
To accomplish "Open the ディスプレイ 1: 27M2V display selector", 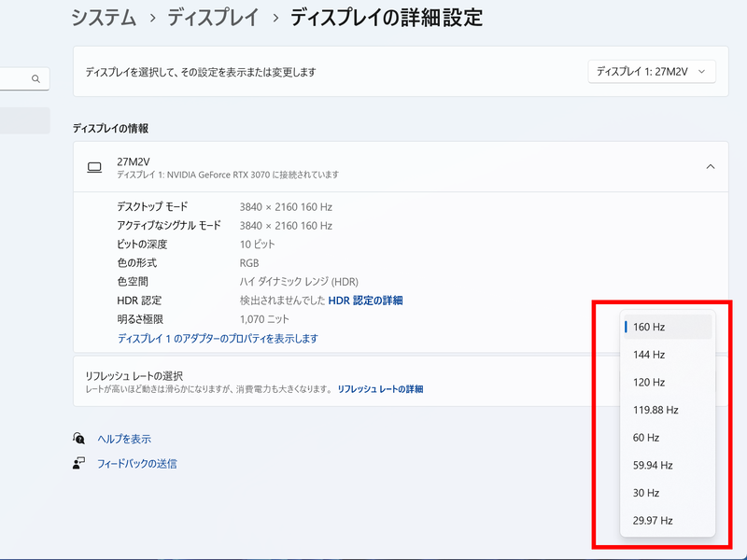I will pos(651,71).
